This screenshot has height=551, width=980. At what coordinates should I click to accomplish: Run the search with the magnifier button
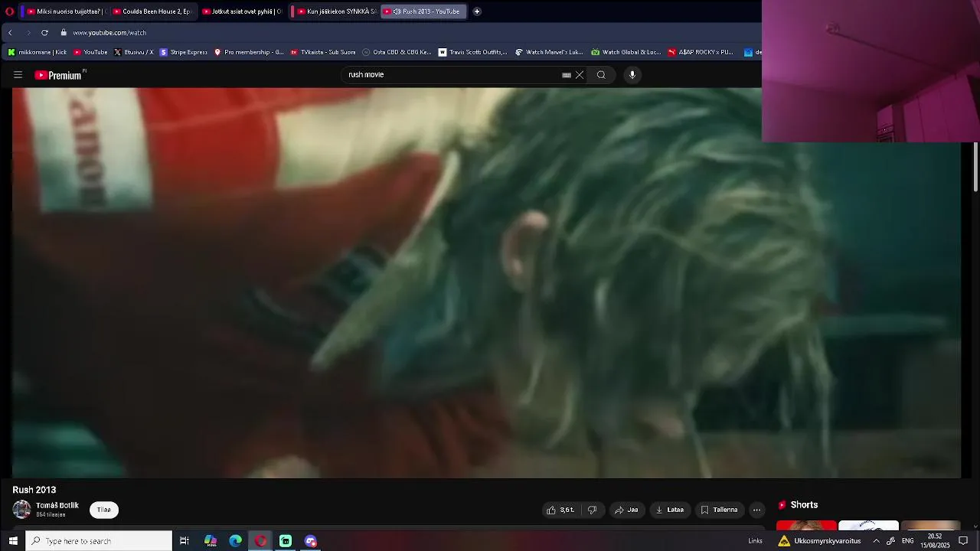click(601, 75)
